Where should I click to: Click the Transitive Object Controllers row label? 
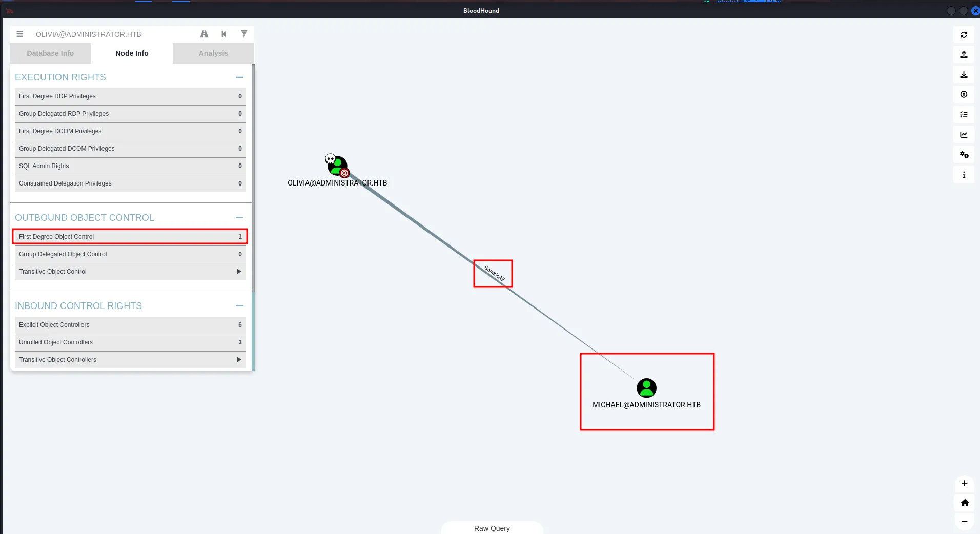point(57,360)
